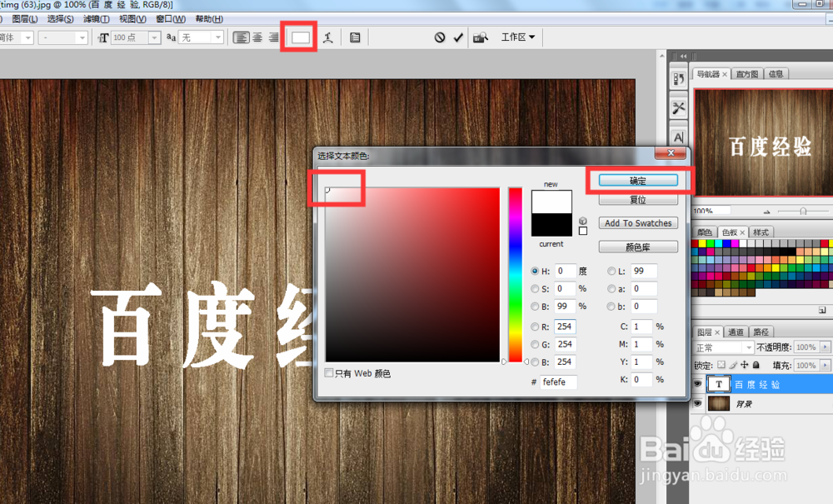The image size is (833, 504).
Task: Switch to the 路径 tab
Action: [x=761, y=332]
